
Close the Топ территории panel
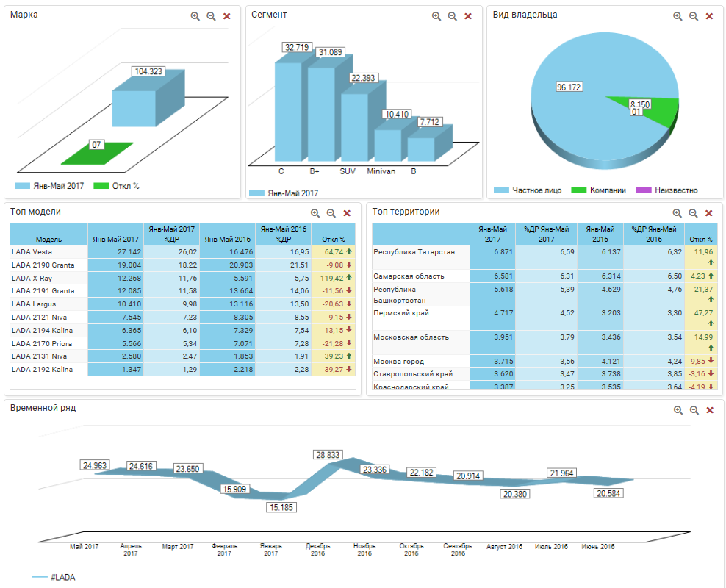tap(709, 213)
